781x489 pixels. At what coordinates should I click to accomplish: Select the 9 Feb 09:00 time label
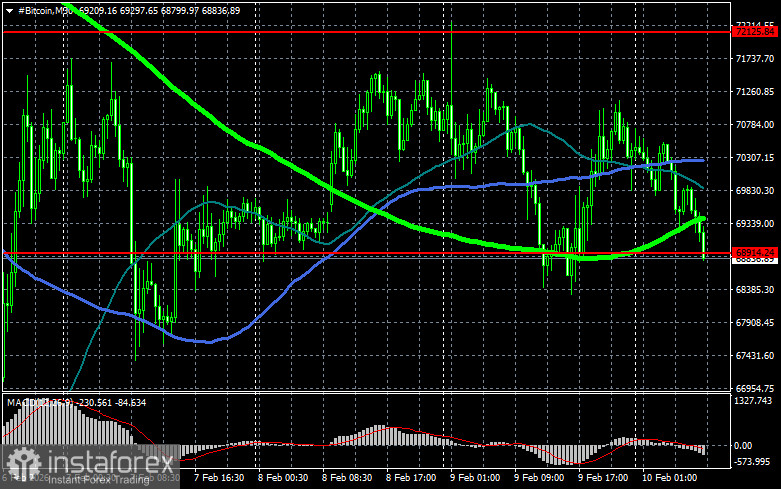tap(539, 478)
